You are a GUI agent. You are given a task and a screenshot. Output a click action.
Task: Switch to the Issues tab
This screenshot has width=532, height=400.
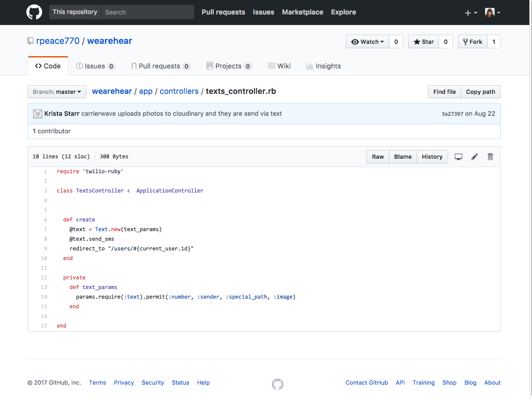click(95, 66)
